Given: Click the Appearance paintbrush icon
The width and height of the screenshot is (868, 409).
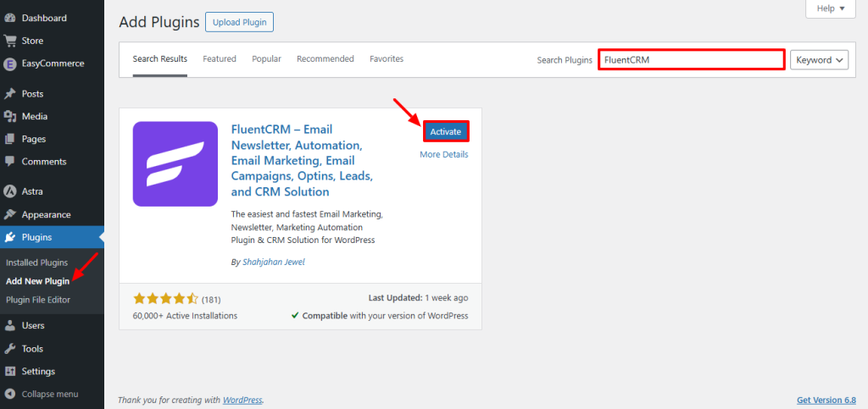Looking at the screenshot, I should point(9,214).
